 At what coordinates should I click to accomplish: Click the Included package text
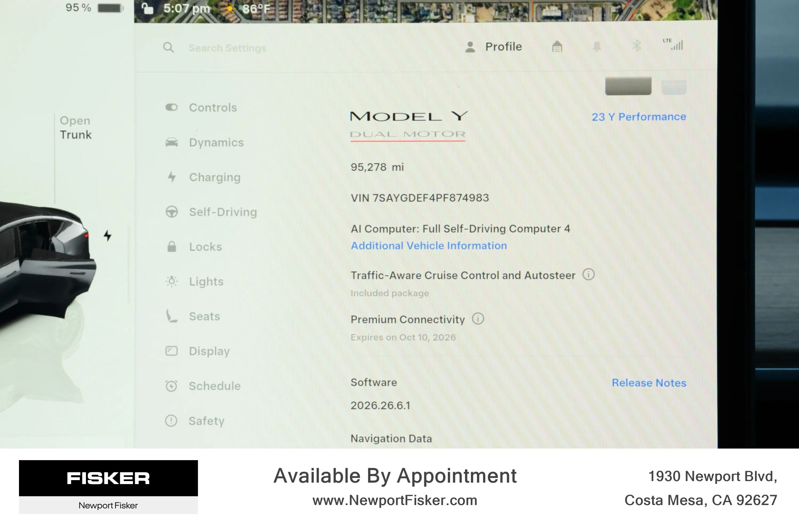[390, 293]
